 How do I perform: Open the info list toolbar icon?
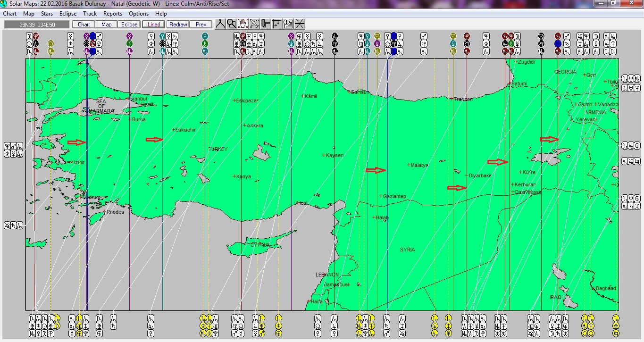[288, 24]
